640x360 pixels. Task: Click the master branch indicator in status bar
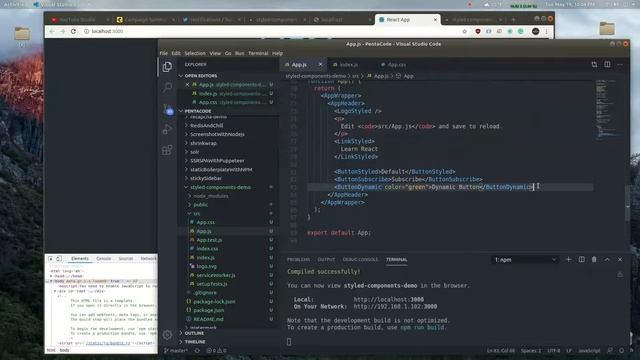click(x=176, y=351)
